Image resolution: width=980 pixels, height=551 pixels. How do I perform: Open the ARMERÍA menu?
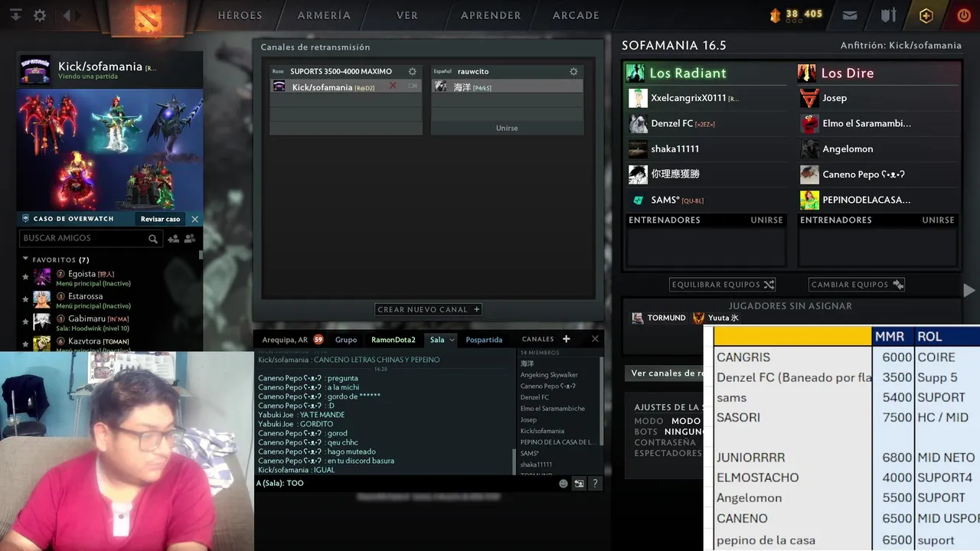(324, 15)
